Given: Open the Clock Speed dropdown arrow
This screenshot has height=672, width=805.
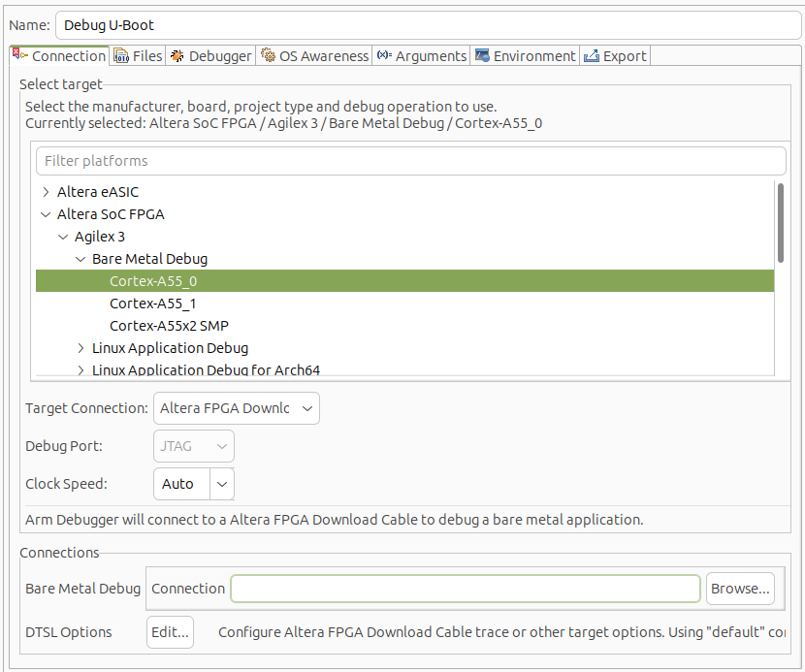Looking at the screenshot, I should pos(222,484).
